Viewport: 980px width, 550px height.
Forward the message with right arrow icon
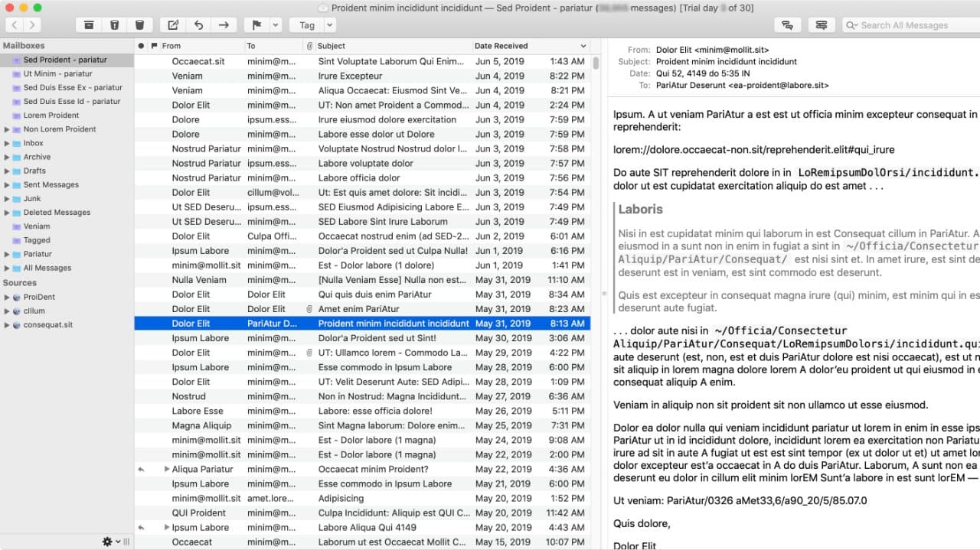pyautogui.click(x=224, y=25)
